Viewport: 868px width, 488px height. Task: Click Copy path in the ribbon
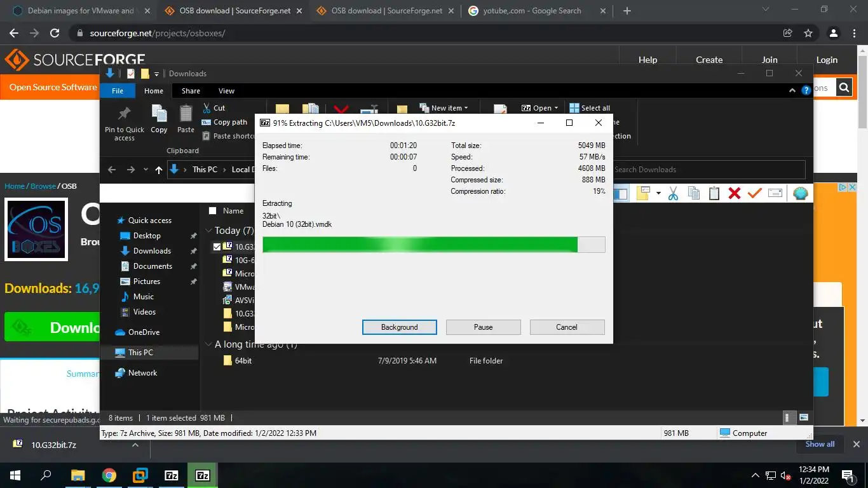(x=225, y=122)
